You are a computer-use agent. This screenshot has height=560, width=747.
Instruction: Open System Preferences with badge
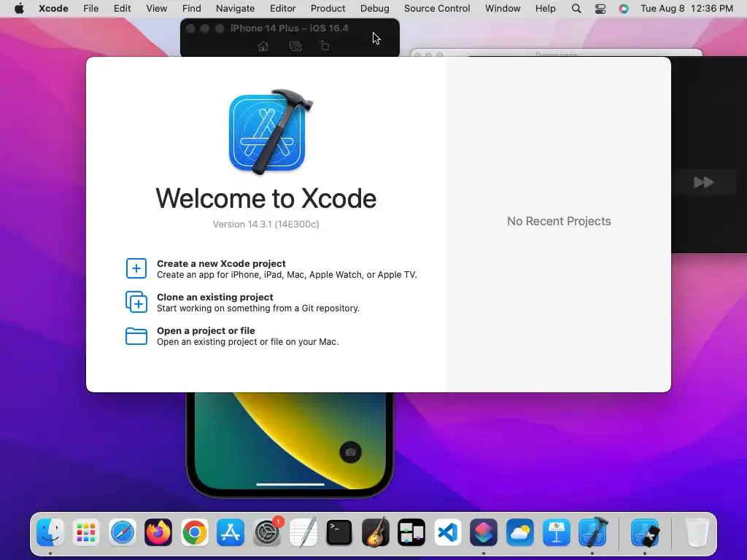coord(267,532)
